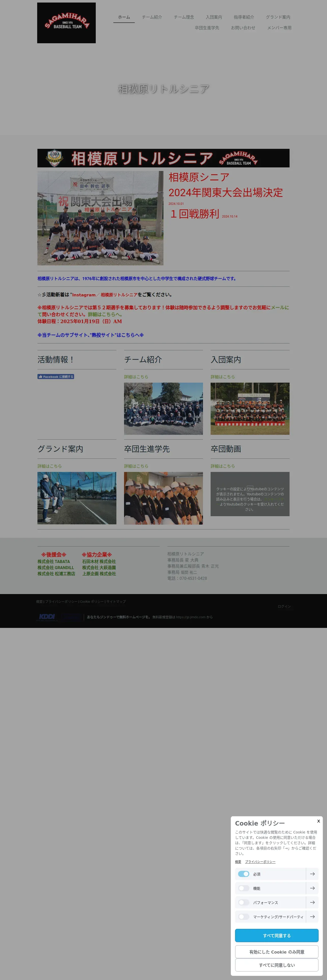This screenshot has width=327, height=980.
Task: Open the 指導者紹介 menu item
Action: point(244,17)
